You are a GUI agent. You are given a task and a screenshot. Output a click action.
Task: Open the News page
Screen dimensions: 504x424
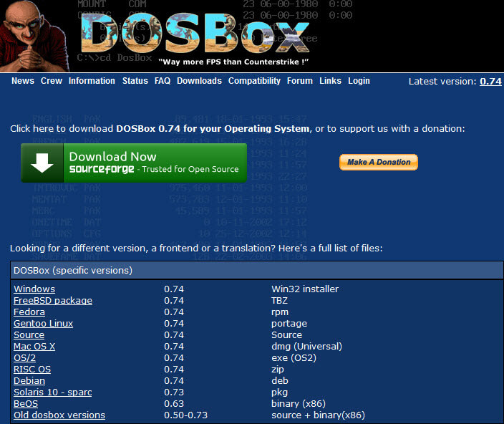[x=23, y=81]
